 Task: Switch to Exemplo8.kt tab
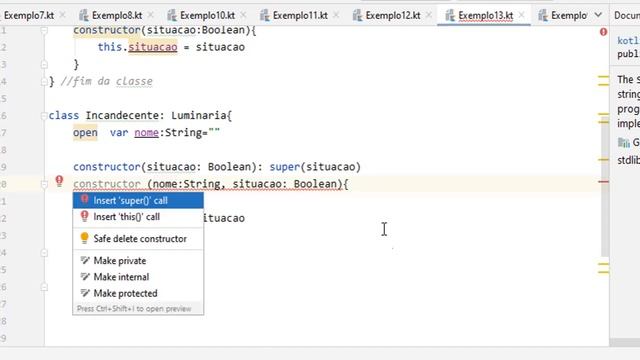[117, 16]
